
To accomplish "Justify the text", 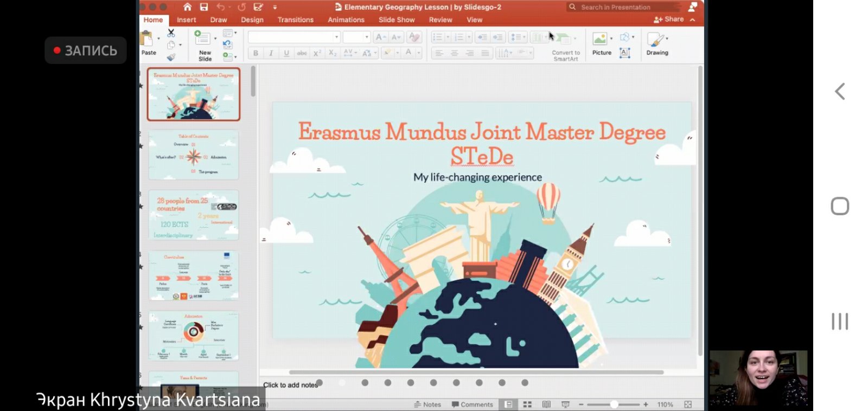I will tap(485, 53).
